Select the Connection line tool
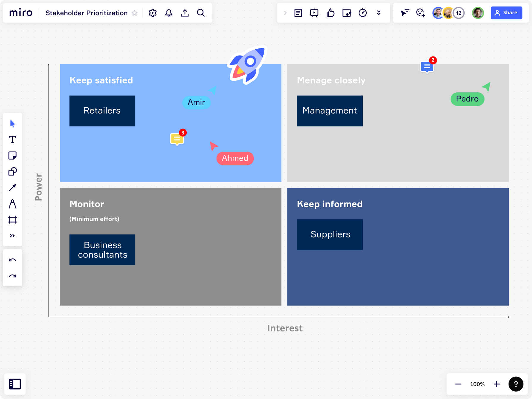 tap(12, 188)
